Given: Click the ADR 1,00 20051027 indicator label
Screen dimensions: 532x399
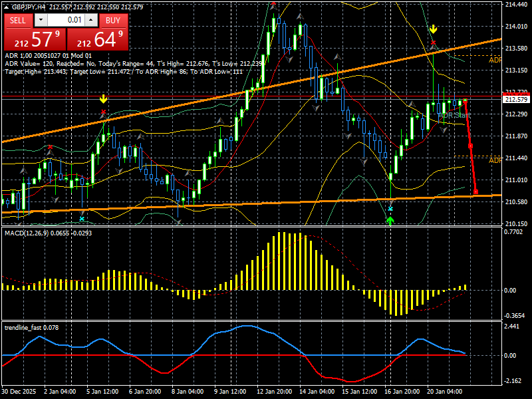Looking at the screenshot, I should tap(49, 56).
